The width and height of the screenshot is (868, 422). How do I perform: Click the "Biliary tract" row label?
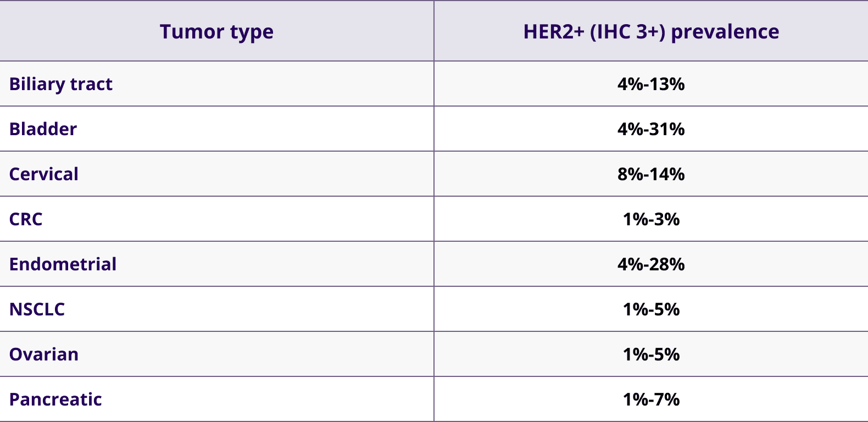click(61, 84)
